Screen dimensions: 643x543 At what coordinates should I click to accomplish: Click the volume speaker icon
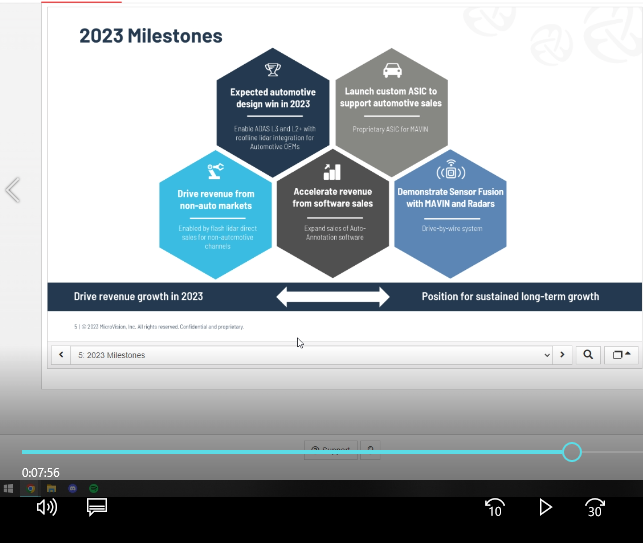click(x=47, y=507)
